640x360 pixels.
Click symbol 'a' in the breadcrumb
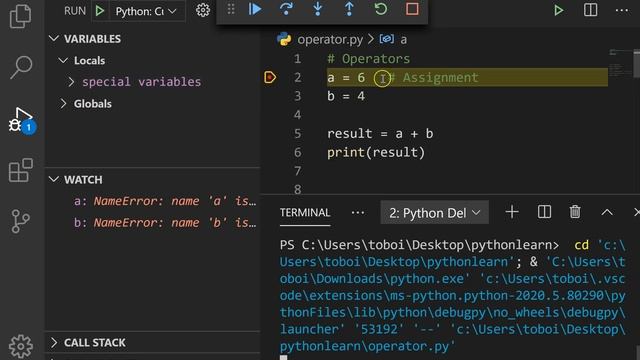403,40
